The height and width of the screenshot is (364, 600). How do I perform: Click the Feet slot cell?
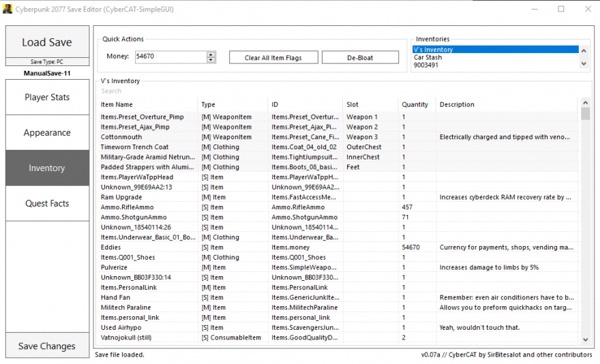352,167
